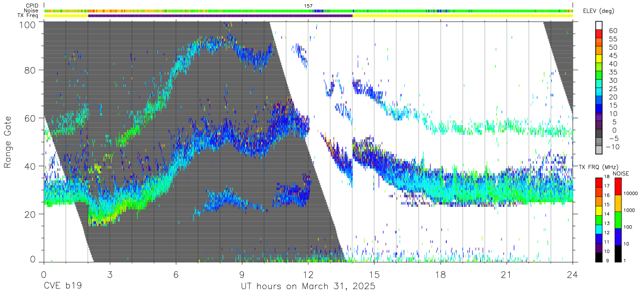This screenshot has width=644, height=297.
Task: Click the 25 label on ELEV scale
Action: (x=612, y=88)
